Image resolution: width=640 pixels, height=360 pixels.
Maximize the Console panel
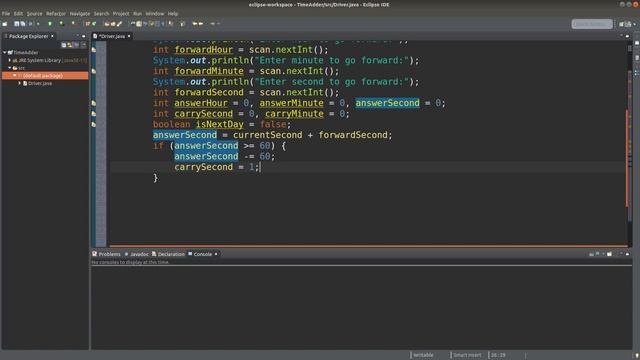[628, 254]
